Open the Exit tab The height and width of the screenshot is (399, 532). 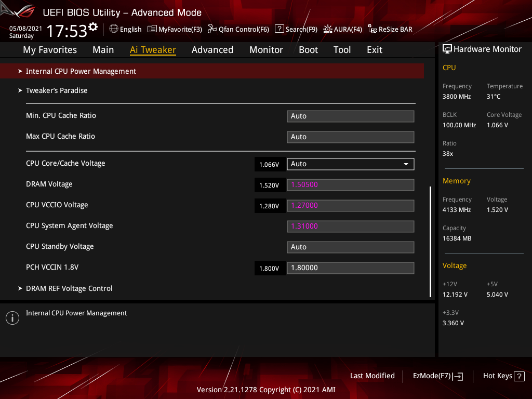pos(375,50)
